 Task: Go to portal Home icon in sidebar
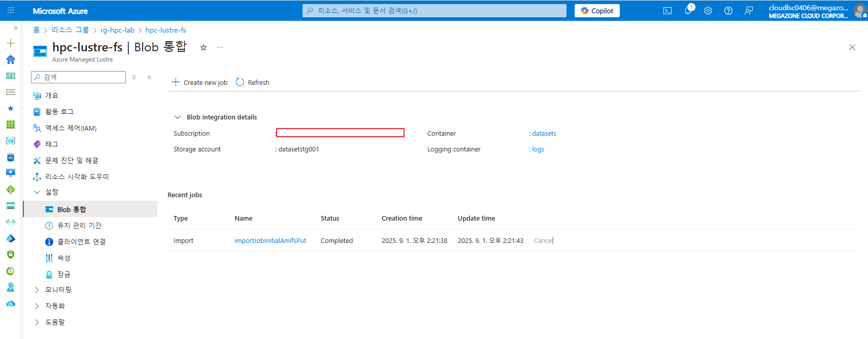(x=11, y=59)
